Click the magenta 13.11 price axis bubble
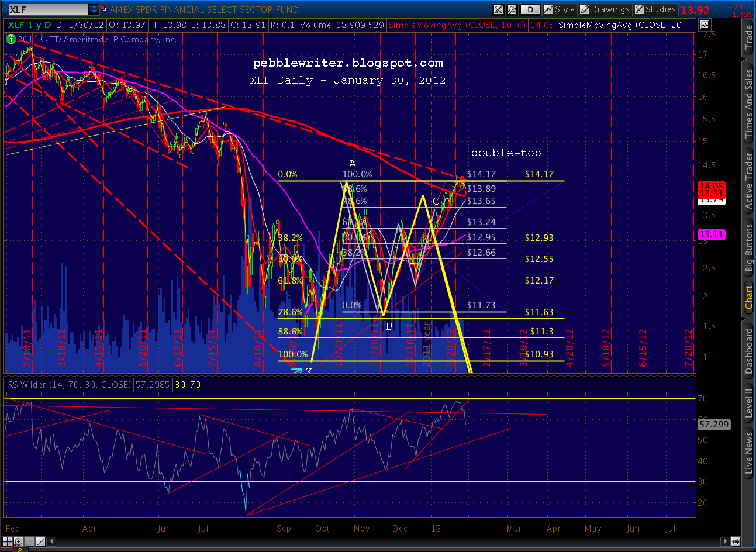The width and height of the screenshot is (756, 552). [712, 234]
